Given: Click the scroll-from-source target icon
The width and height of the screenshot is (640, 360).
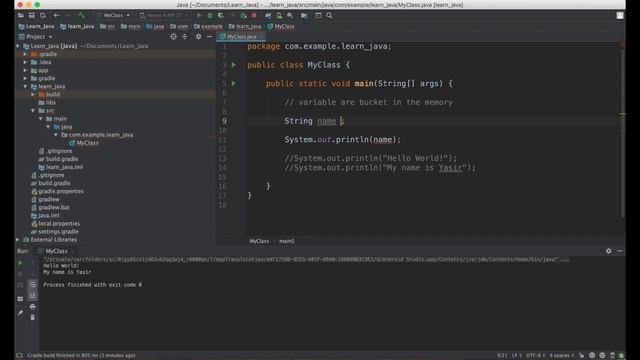Looking at the screenshot, I should click(173, 37).
